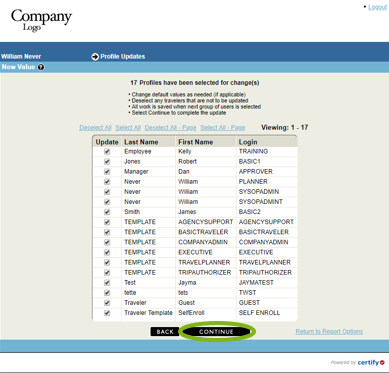Uncheck the Update box for Employee Kelly
The height and width of the screenshot is (373, 389).
pyautogui.click(x=107, y=151)
